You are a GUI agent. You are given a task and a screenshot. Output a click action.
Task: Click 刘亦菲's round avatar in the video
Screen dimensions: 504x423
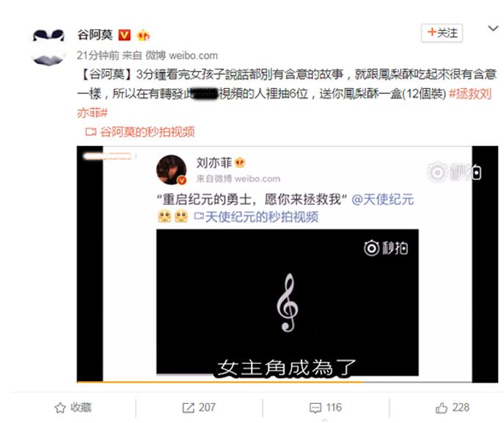coord(172,170)
